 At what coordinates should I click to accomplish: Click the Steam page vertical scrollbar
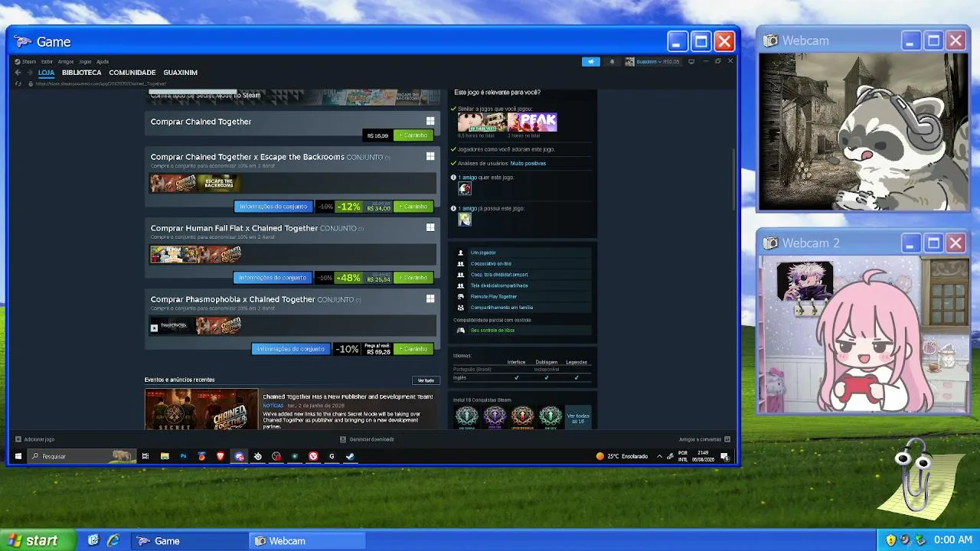pyautogui.click(x=734, y=180)
